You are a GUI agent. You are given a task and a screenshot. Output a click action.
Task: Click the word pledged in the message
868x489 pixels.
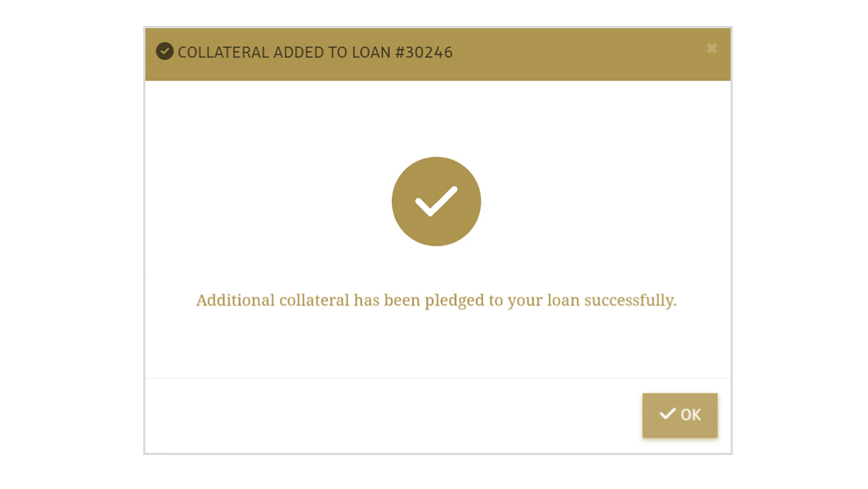coord(454,300)
